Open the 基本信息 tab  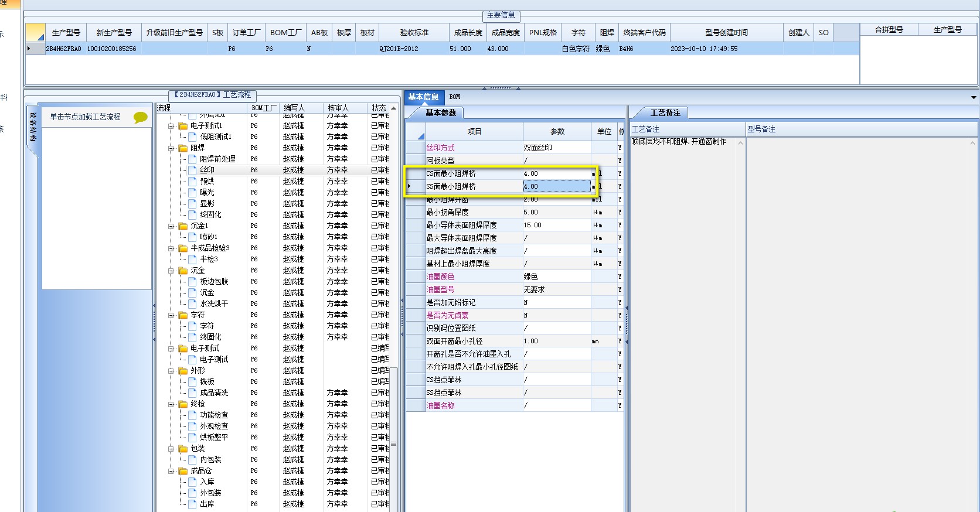pos(423,97)
